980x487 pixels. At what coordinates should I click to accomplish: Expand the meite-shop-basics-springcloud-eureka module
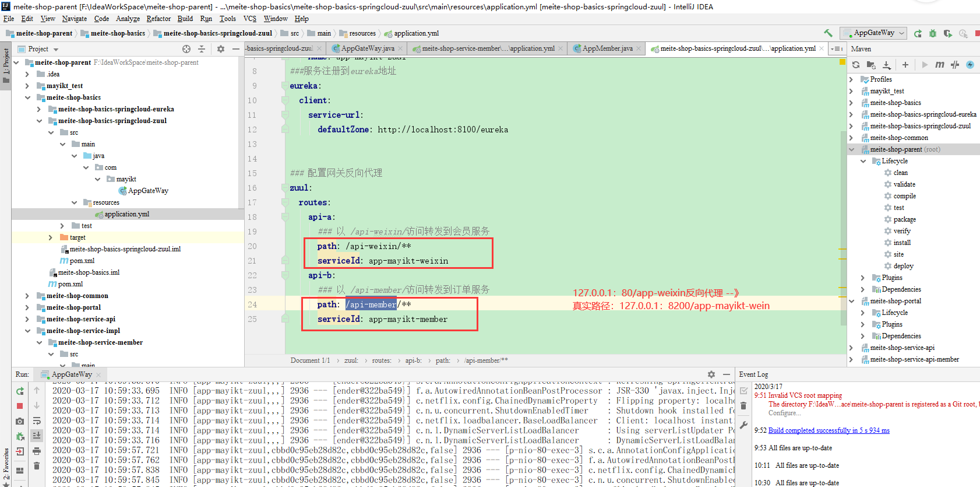coord(39,109)
